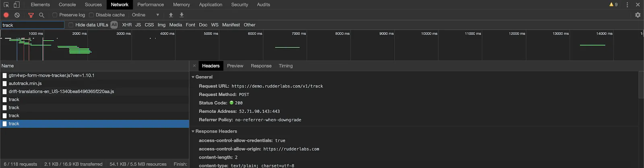This screenshot has height=168, width=644.
Task: Select gtm4wp-form-move-tracker.js request row
Action: [95, 76]
